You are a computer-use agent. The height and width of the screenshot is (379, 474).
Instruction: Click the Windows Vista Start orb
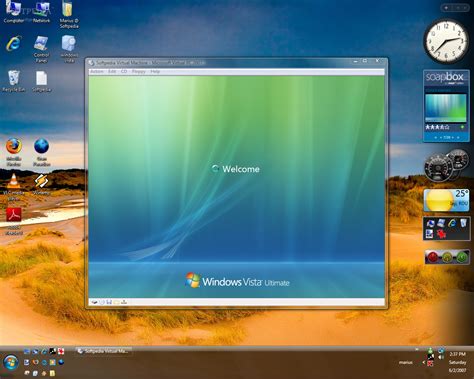tap(11, 363)
